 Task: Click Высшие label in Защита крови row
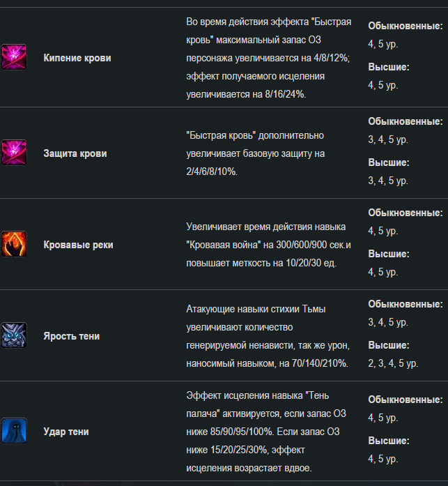pyautogui.click(x=389, y=162)
